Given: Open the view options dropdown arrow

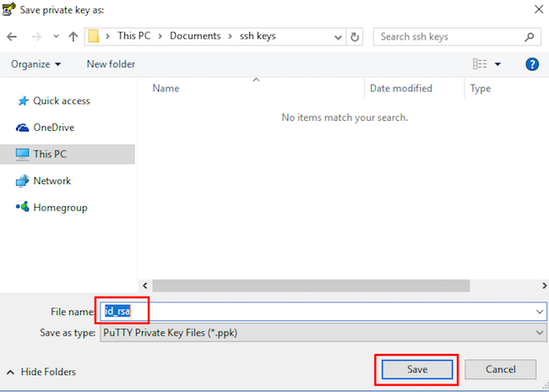Looking at the screenshot, I should [x=497, y=64].
